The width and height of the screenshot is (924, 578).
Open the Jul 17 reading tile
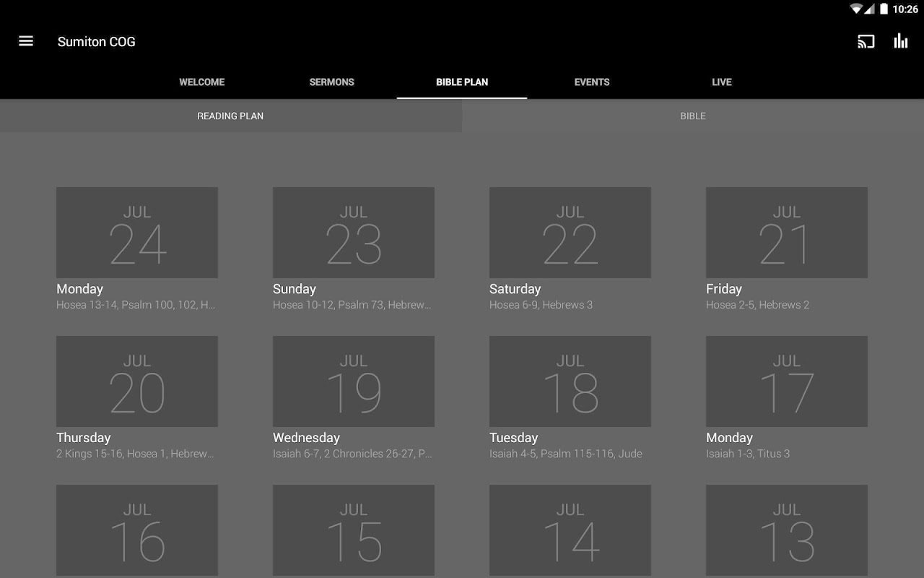click(x=787, y=381)
